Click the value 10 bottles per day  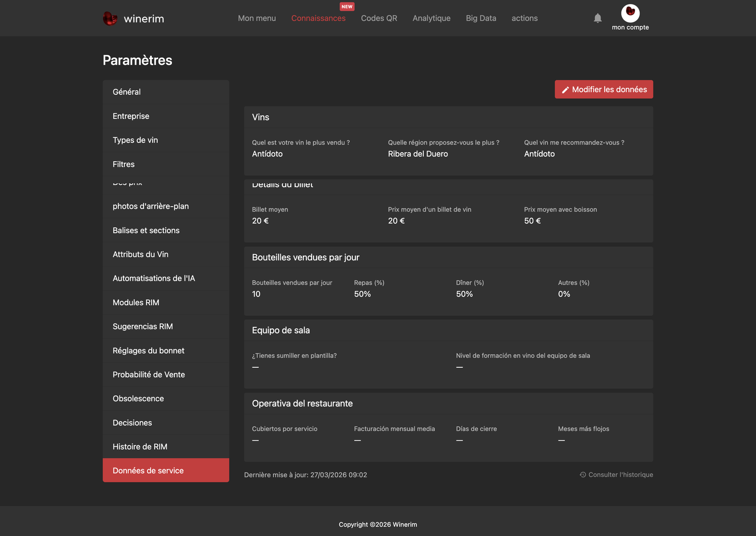coord(256,294)
